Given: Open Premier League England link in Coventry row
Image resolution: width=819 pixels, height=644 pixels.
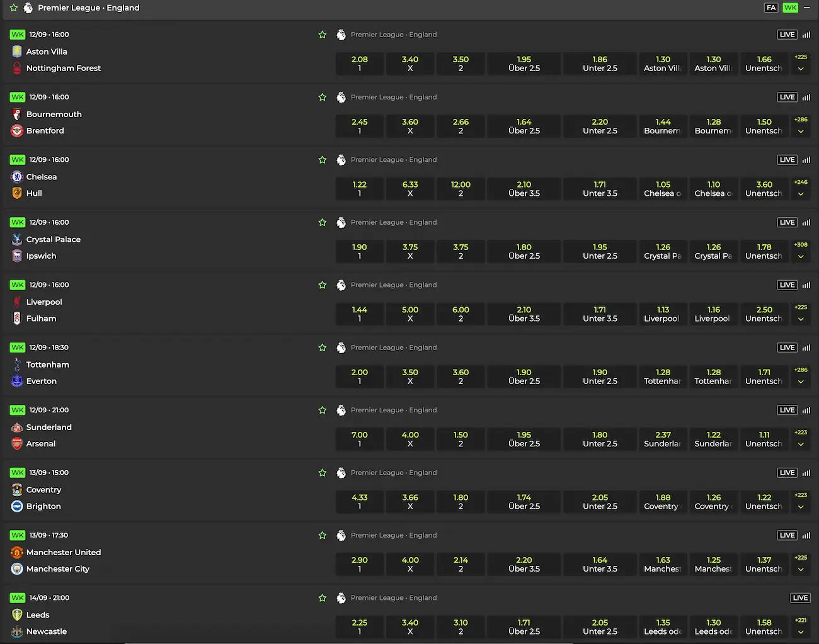Looking at the screenshot, I should click(394, 473).
